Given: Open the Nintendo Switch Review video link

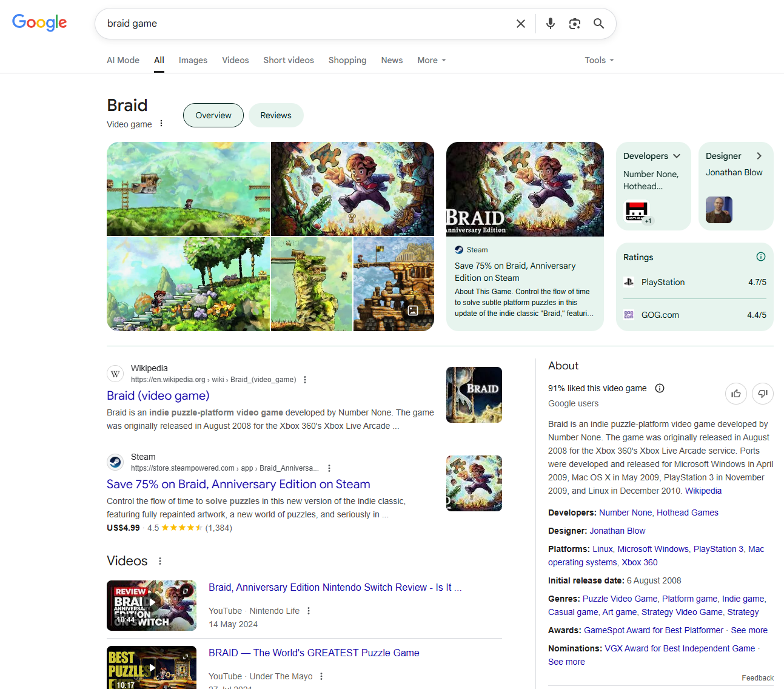Looking at the screenshot, I should pyautogui.click(x=335, y=587).
